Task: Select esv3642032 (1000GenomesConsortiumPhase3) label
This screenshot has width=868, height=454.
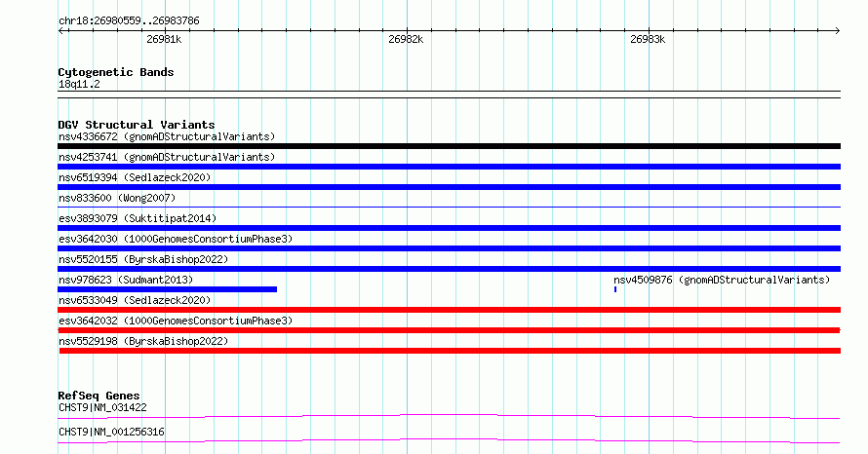Action: pos(176,321)
